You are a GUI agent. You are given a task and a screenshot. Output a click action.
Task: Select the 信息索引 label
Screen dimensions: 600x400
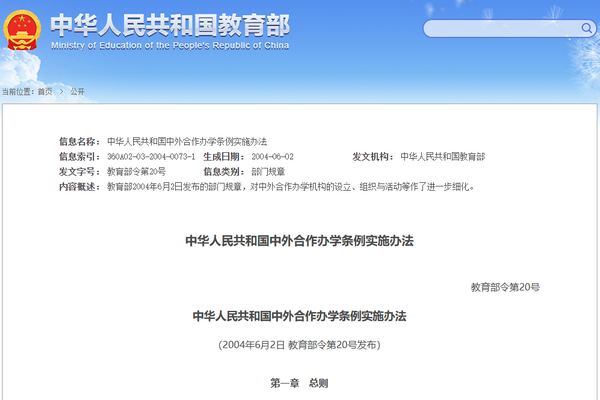(x=79, y=157)
